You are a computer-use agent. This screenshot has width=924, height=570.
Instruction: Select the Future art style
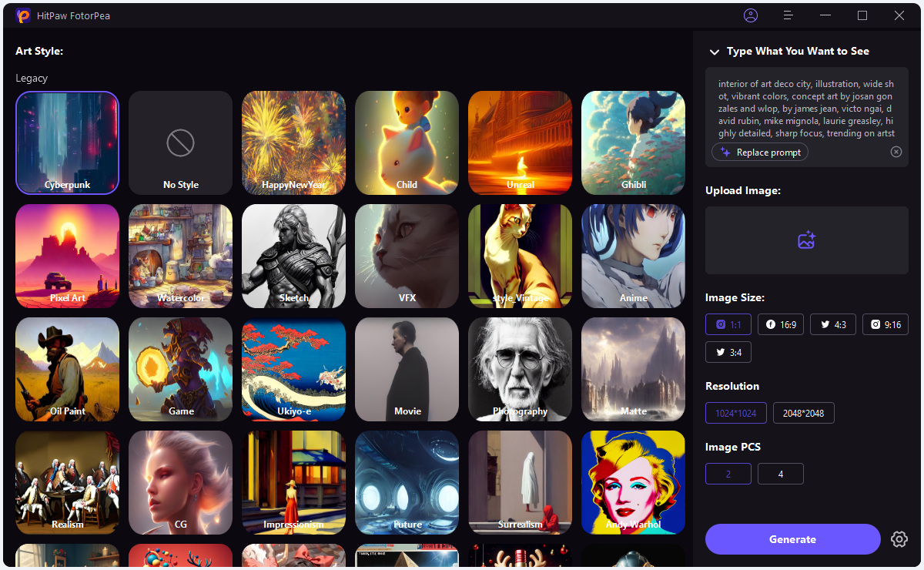pyautogui.click(x=407, y=482)
